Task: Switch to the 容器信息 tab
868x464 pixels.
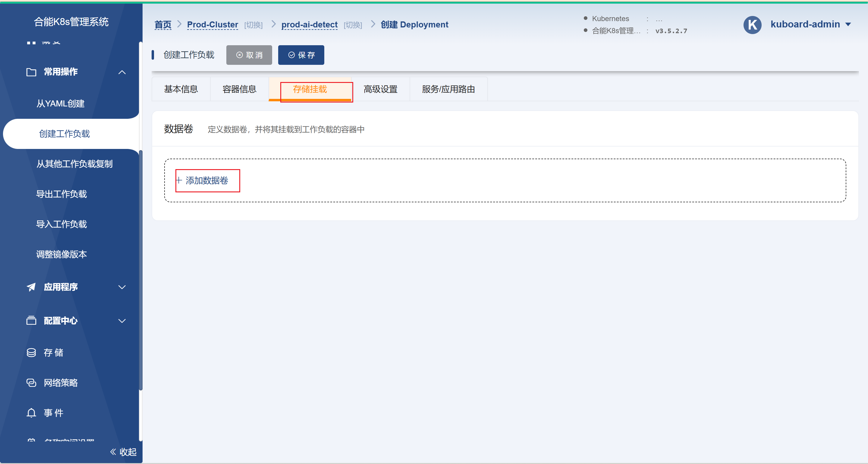Action: [x=239, y=89]
